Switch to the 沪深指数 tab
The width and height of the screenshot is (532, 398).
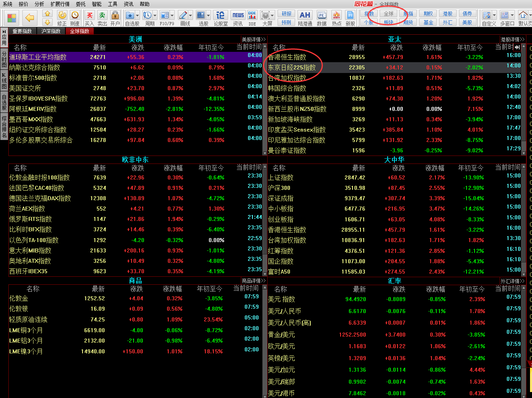pyautogui.click(x=51, y=31)
